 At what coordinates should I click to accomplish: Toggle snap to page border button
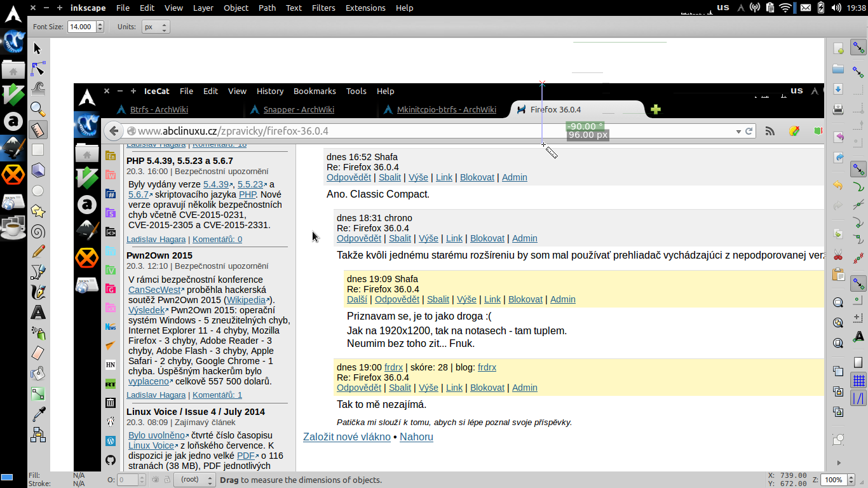(858, 363)
